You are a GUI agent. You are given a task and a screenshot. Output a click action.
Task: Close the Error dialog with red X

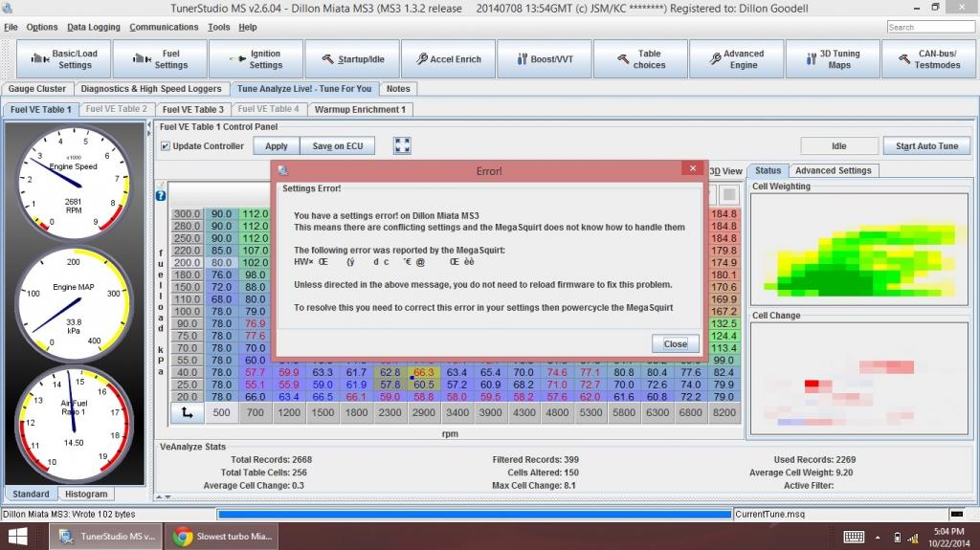click(x=693, y=168)
